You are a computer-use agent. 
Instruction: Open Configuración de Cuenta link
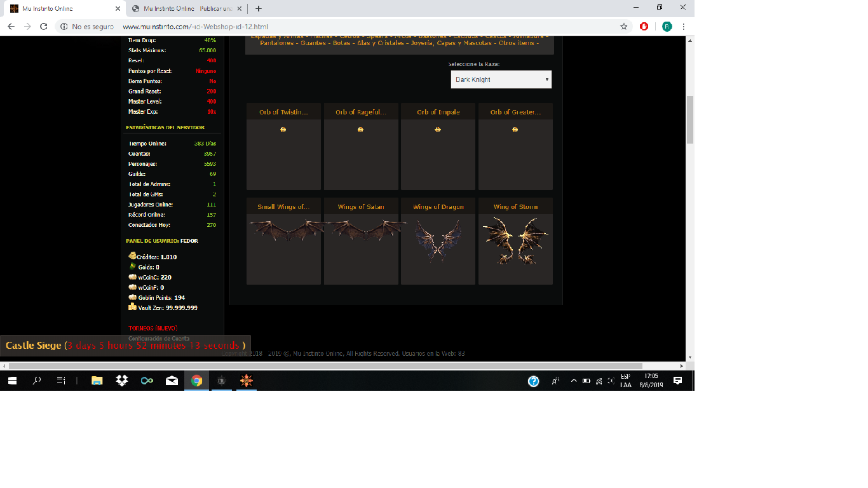click(159, 339)
